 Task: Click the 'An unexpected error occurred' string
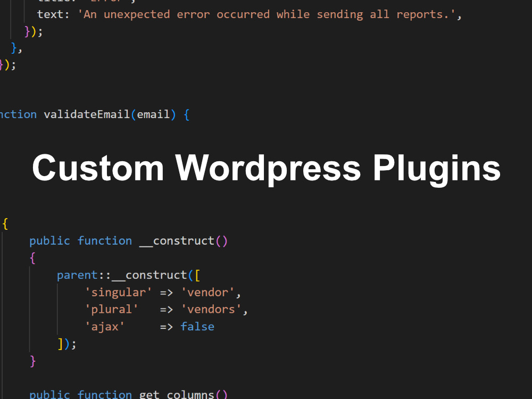[267, 14]
